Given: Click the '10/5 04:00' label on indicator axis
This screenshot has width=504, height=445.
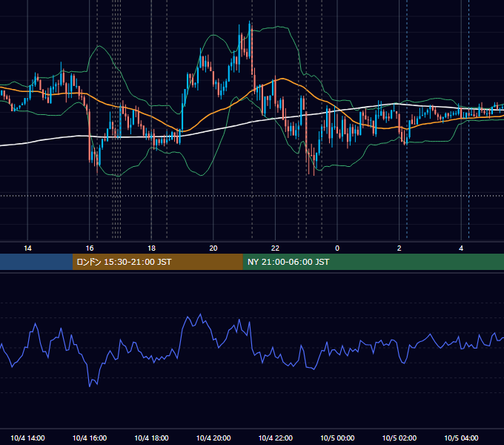Looking at the screenshot, I should [x=461, y=438].
